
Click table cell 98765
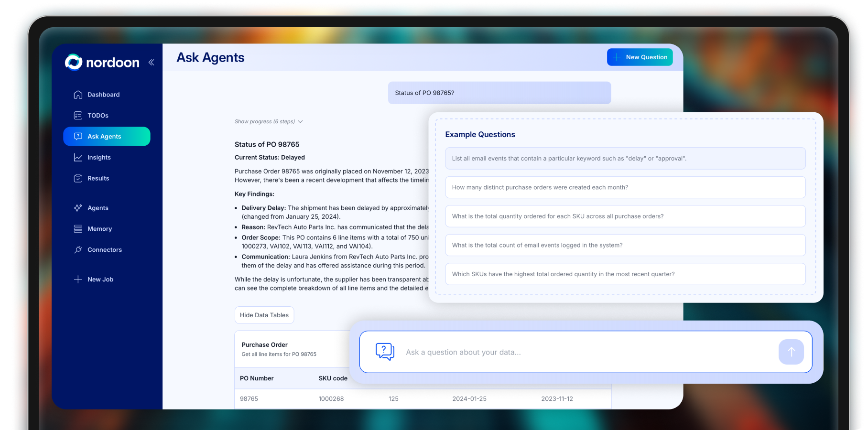[249, 399]
